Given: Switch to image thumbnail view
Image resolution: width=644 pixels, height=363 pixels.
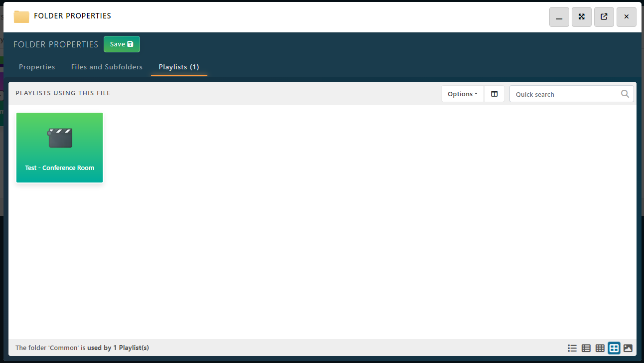Looking at the screenshot, I should tap(628, 348).
